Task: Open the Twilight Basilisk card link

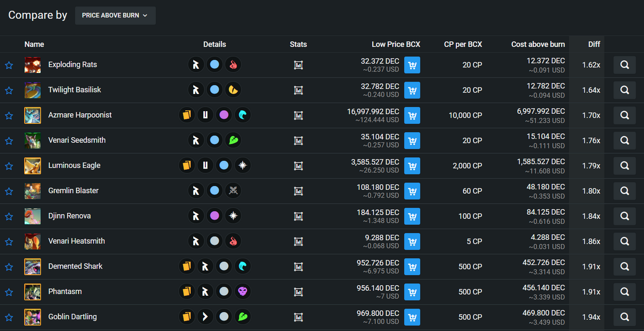Action: [x=74, y=90]
